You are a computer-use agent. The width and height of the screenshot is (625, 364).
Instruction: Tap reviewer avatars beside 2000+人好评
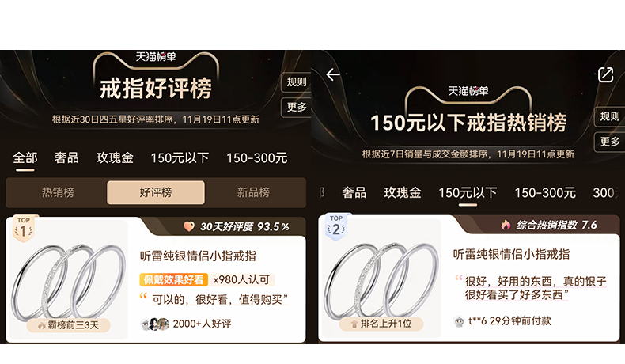click(155, 324)
